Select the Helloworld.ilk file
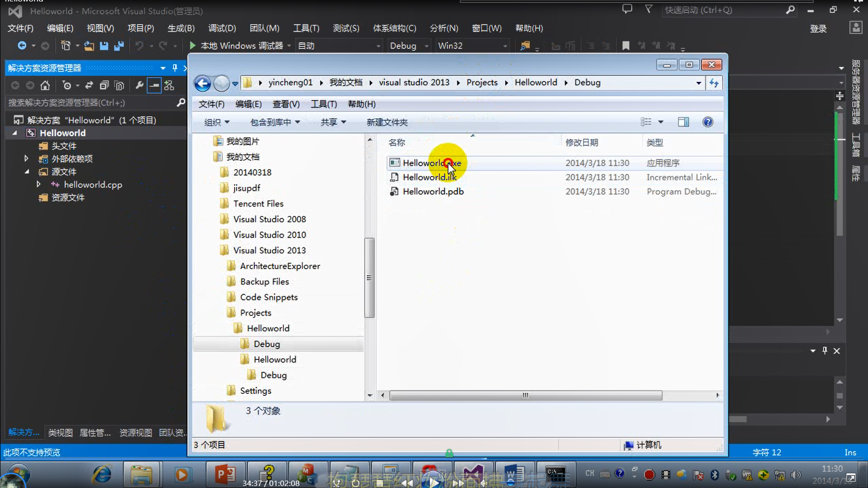This screenshot has height=488, width=868. [x=429, y=177]
